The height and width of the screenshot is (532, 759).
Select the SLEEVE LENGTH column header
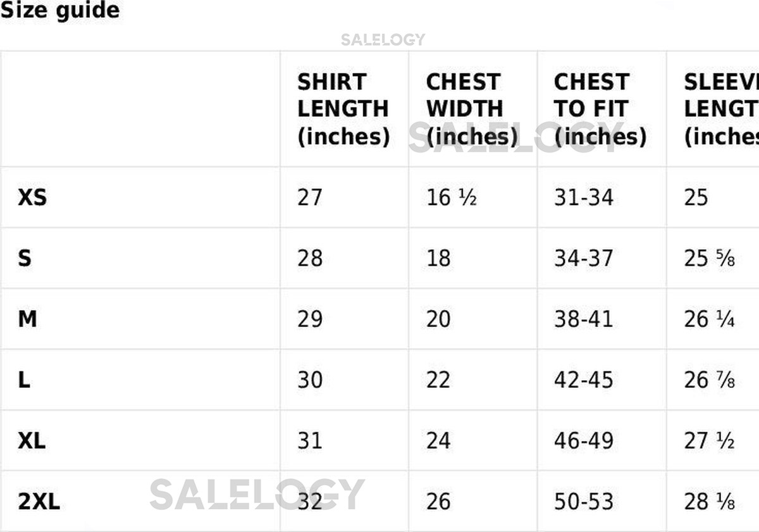pyautogui.click(x=721, y=109)
